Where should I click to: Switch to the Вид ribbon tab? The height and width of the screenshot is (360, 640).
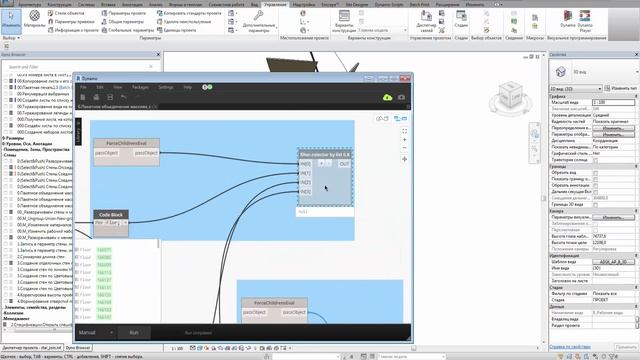pos(254,4)
